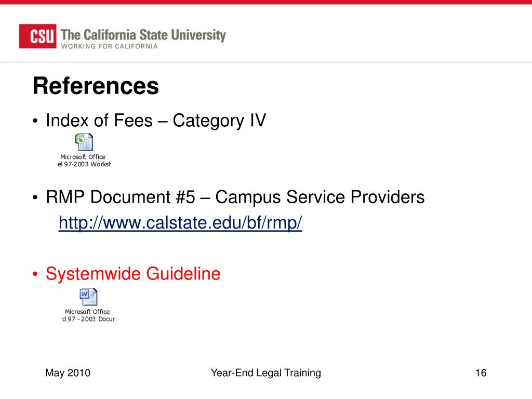
Task: Click the red CSU logo box
Action: (37, 36)
